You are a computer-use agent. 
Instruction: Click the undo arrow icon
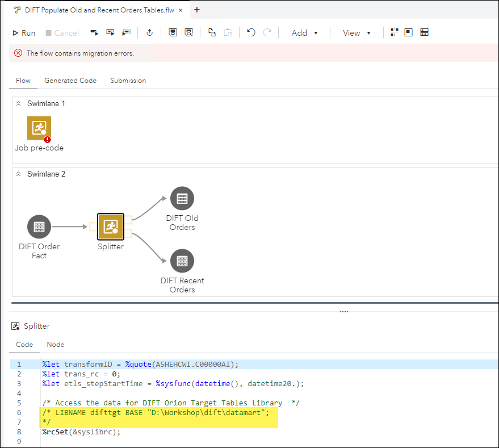click(251, 33)
